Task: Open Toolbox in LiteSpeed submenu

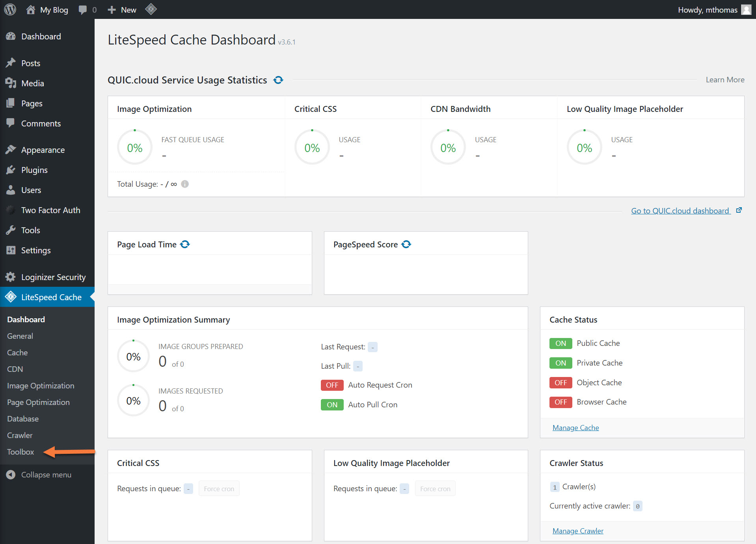Action: click(x=20, y=452)
